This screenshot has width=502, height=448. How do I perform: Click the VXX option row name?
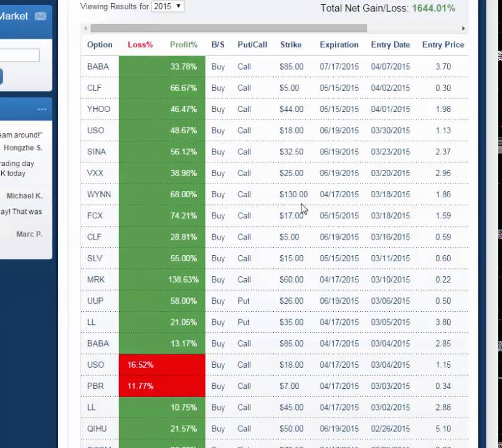(x=95, y=174)
